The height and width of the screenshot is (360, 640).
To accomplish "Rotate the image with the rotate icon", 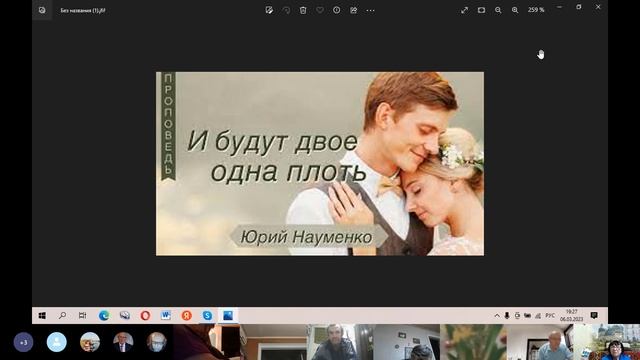I will [286, 10].
